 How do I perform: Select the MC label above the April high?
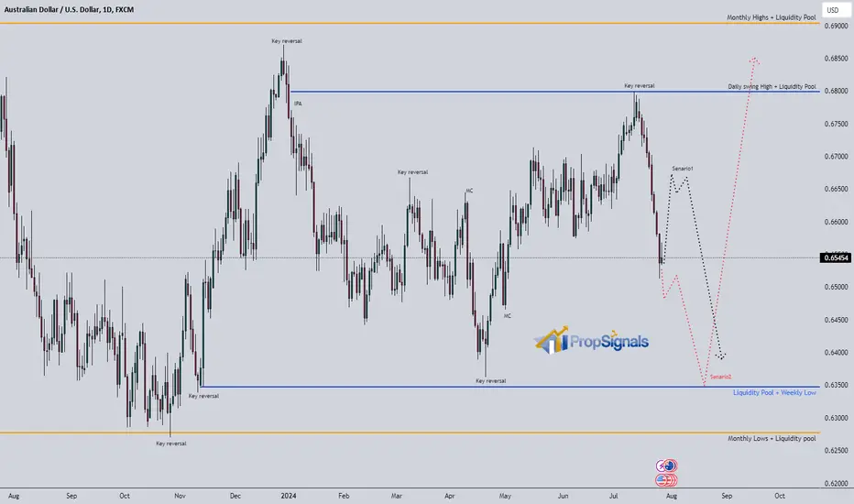(x=469, y=191)
